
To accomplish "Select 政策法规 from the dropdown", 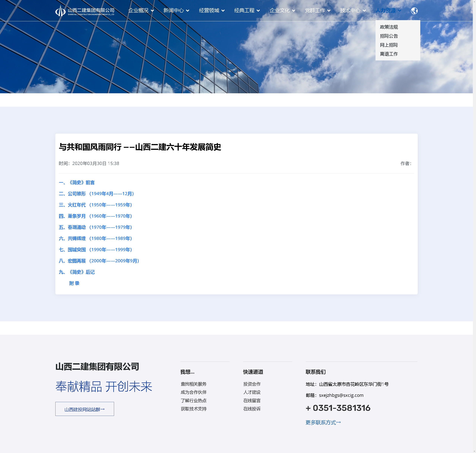I will (389, 27).
